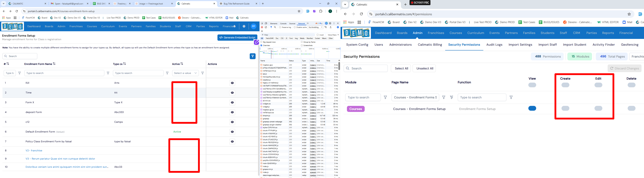
Task: Click the device toolbar icon in DevTools
Action: point(266,23)
